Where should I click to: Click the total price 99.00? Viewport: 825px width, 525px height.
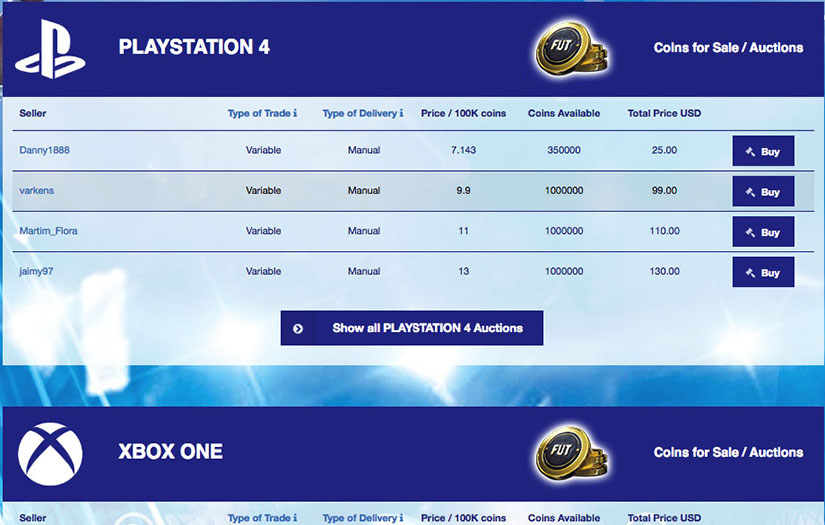[664, 190]
